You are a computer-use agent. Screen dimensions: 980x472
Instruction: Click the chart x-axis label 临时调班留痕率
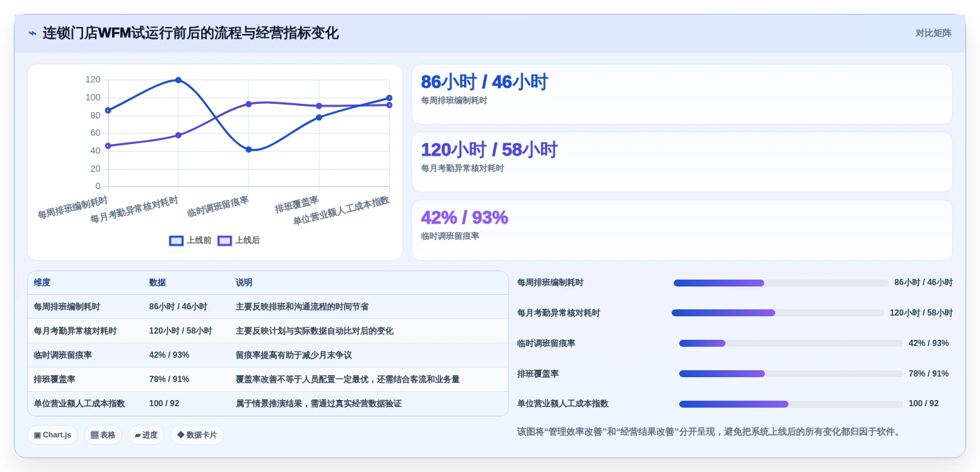click(x=219, y=206)
